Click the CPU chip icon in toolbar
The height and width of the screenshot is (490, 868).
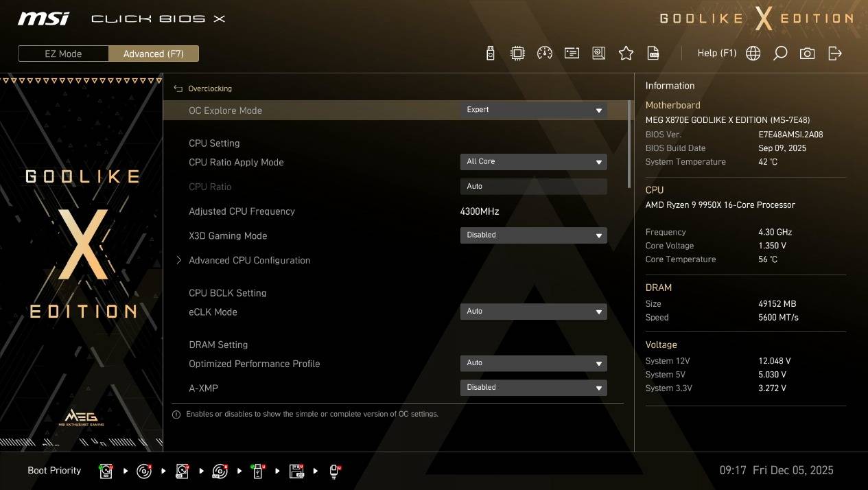point(517,54)
